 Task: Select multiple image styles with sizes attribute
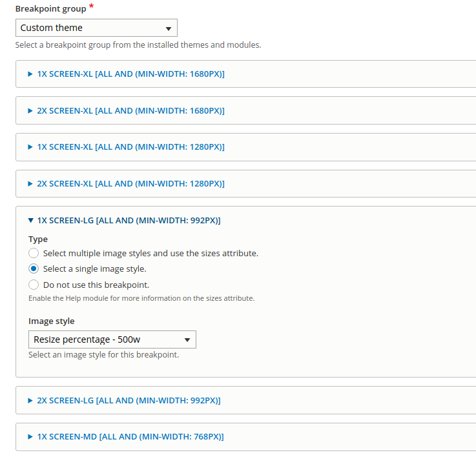coord(34,253)
